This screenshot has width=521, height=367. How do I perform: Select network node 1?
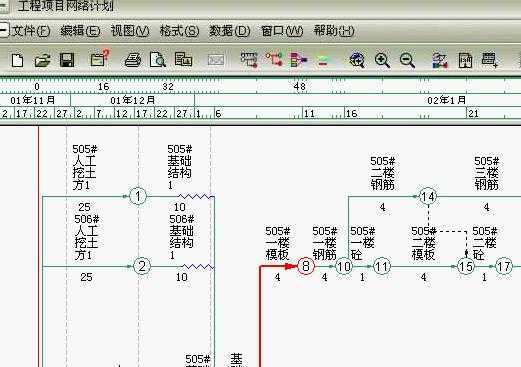tap(138, 196)
